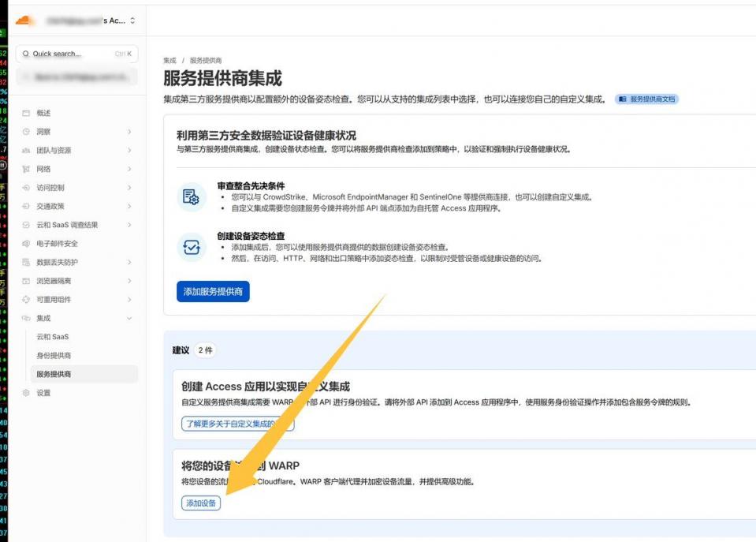Expand the 数据丢失防护 menu chevron
The image size is (756, 542).
click(129, 262)
